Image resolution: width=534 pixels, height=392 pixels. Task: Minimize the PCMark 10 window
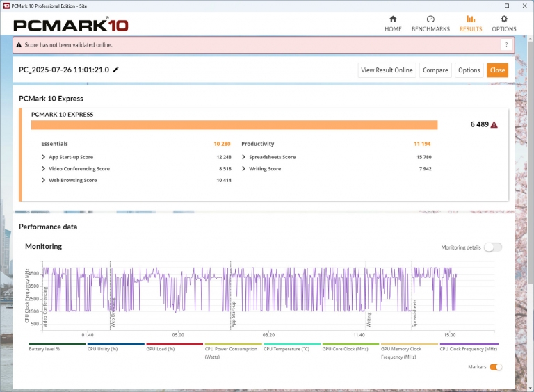(489, 6)
